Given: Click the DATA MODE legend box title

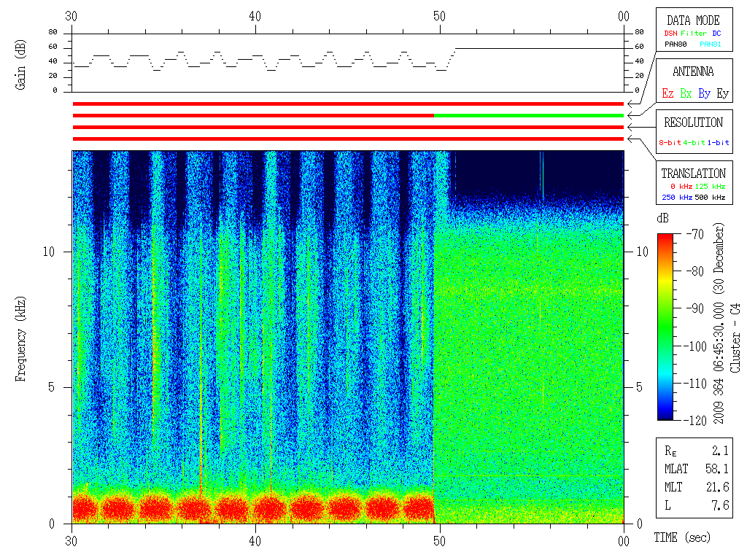Looking at the screenshot, I should click(693, 20).
